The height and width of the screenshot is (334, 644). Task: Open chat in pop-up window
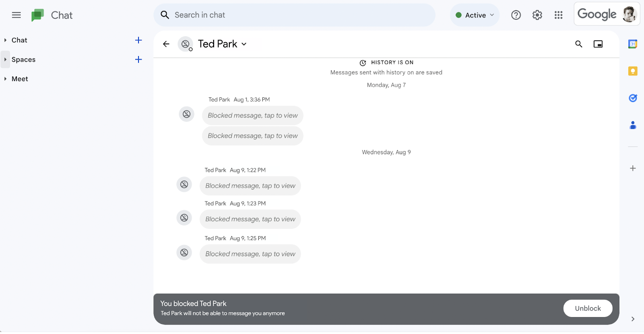[x=598, y=44]
